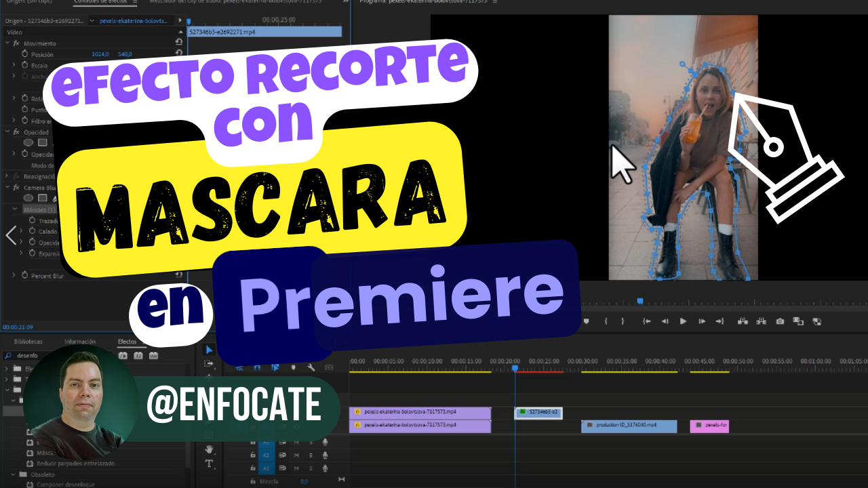
Task: Click the timeline Add Marker icon
Action: tap(293, 367)
